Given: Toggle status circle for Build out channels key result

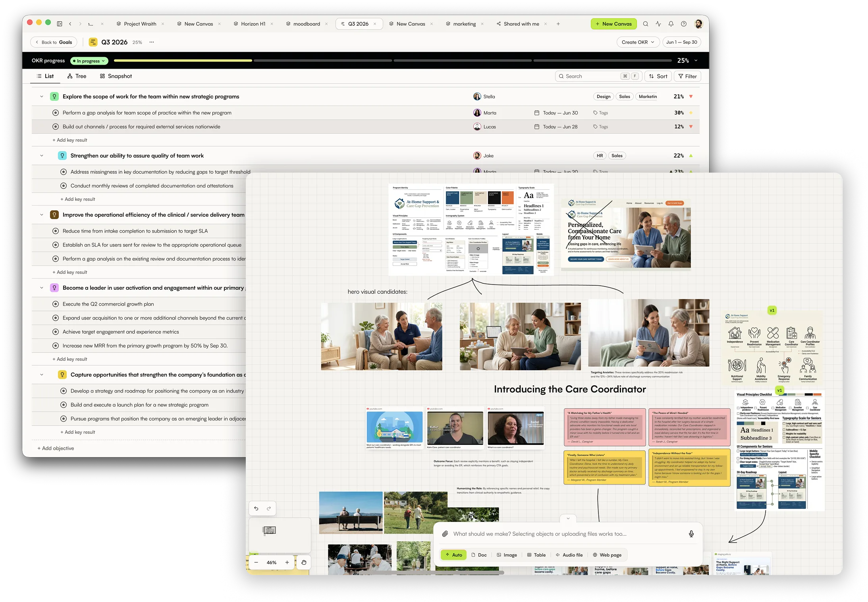Looking at the screenshot, I should 56,127.
